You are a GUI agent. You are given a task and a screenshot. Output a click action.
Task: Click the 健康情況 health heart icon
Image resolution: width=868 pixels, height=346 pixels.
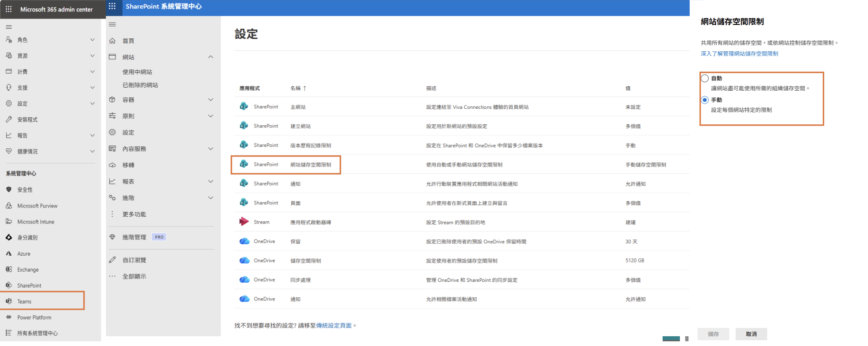click(8, 151)
